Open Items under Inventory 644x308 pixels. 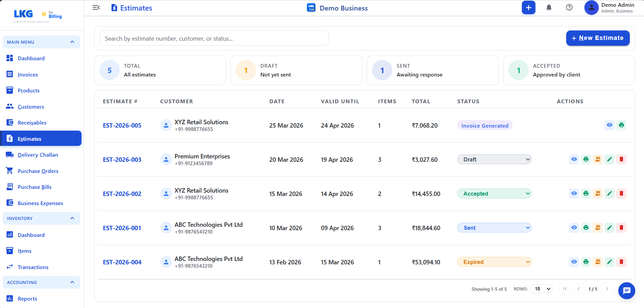point(41,251)
